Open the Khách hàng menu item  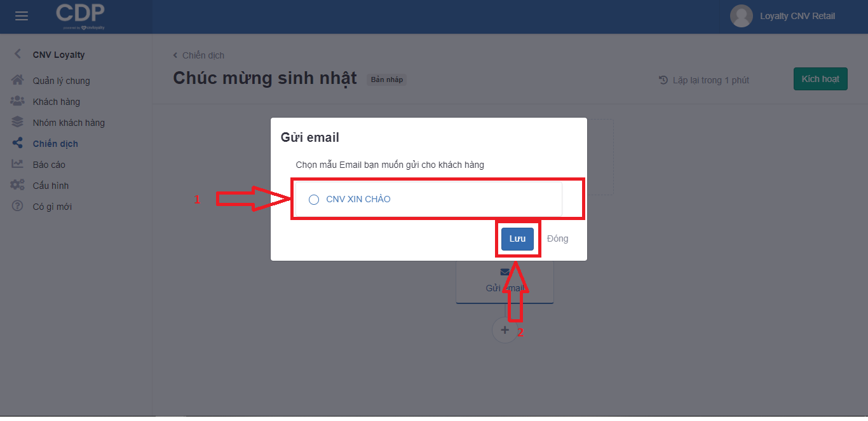[57, 102]
